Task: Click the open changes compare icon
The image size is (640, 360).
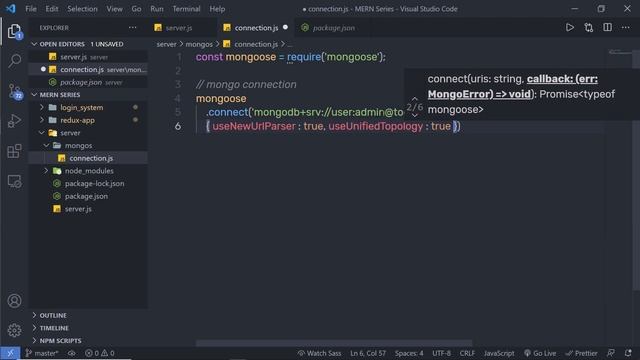Action: [x=589, y=27]
